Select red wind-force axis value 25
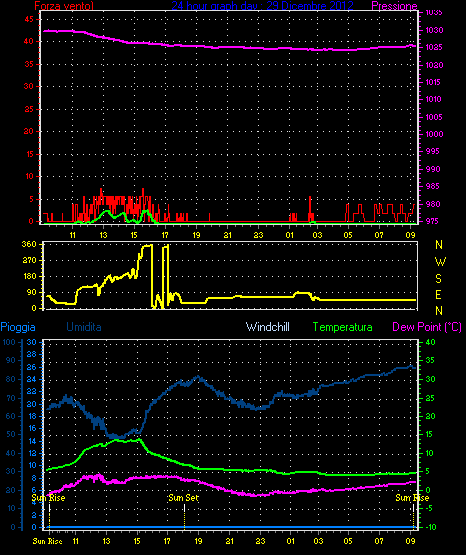466x555 pixels. [29, 109]
